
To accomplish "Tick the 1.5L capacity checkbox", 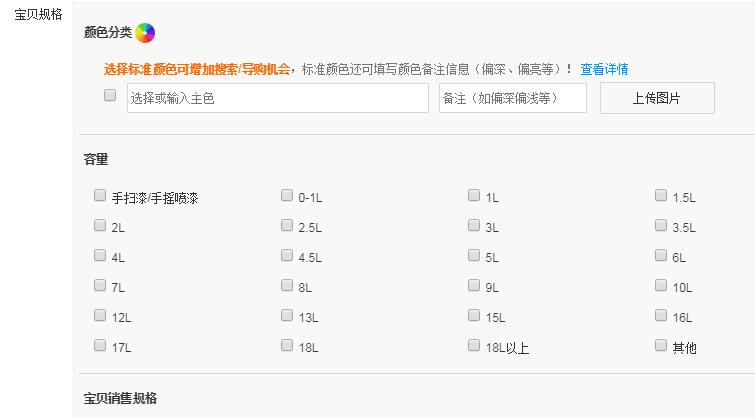I will (x=661, y=195).
